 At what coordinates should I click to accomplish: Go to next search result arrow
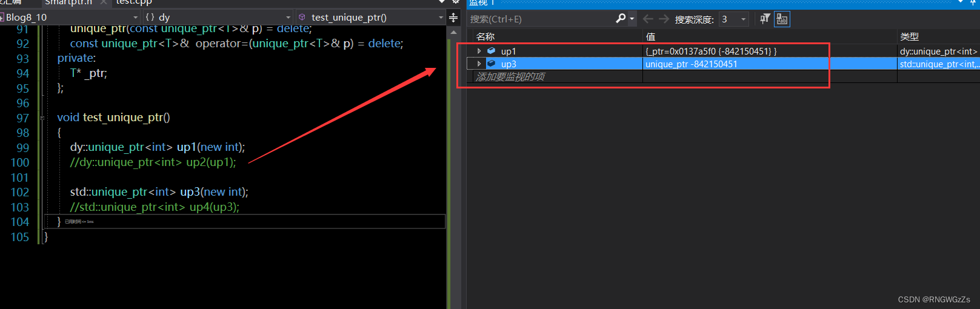[664, 19]
